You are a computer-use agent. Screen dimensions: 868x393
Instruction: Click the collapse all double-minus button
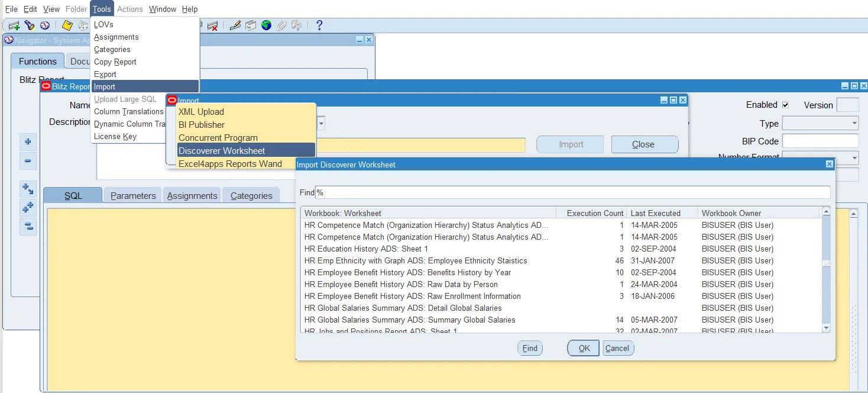pyautogui.click(x=28, y=226)
